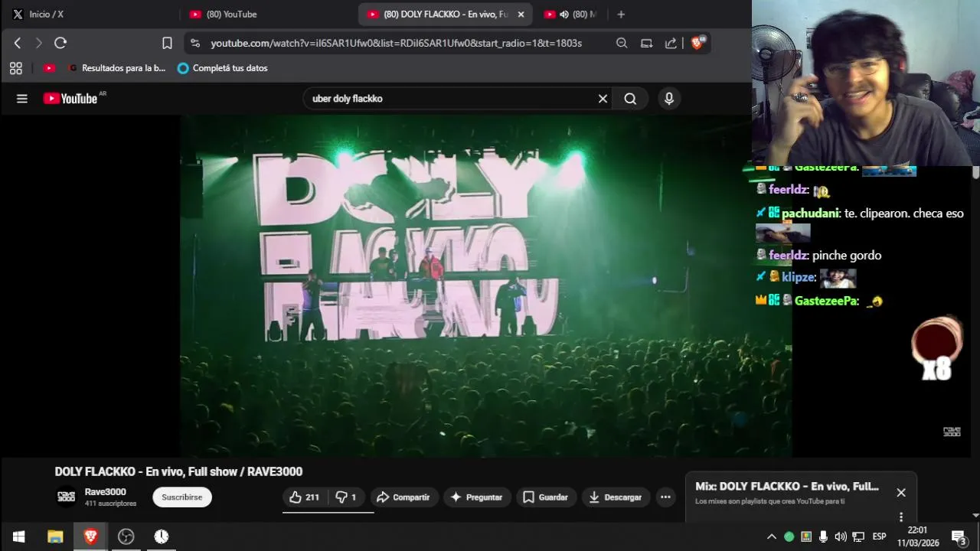
Task: Open more actions three-dot menu
Action: coord(665,497)
